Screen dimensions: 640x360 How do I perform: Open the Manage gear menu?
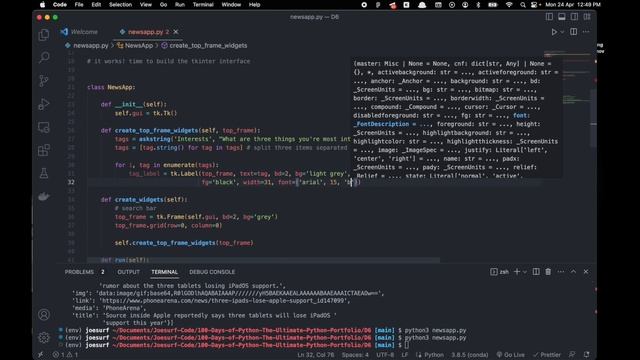click(44, 338)
